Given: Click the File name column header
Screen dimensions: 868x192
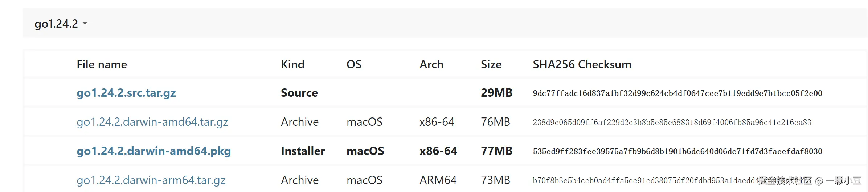Looking at the screenshot, I should point(102,65).
